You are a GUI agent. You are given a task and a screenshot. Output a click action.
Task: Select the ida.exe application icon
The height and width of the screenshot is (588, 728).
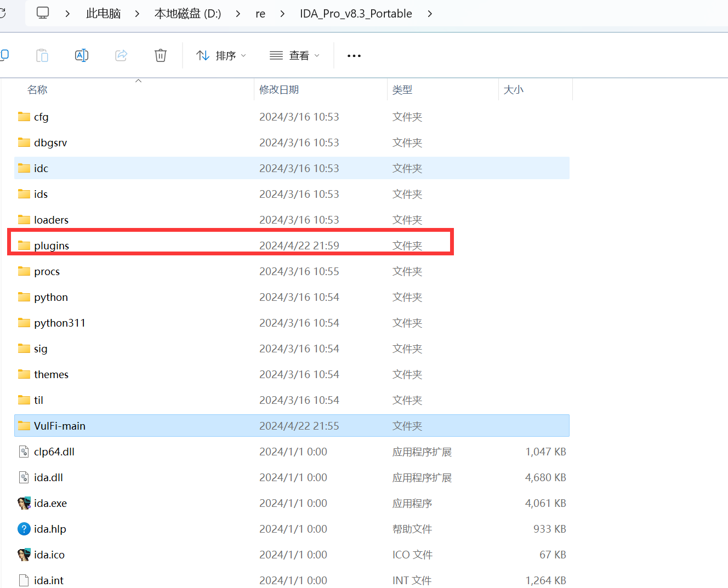[24, 503]
